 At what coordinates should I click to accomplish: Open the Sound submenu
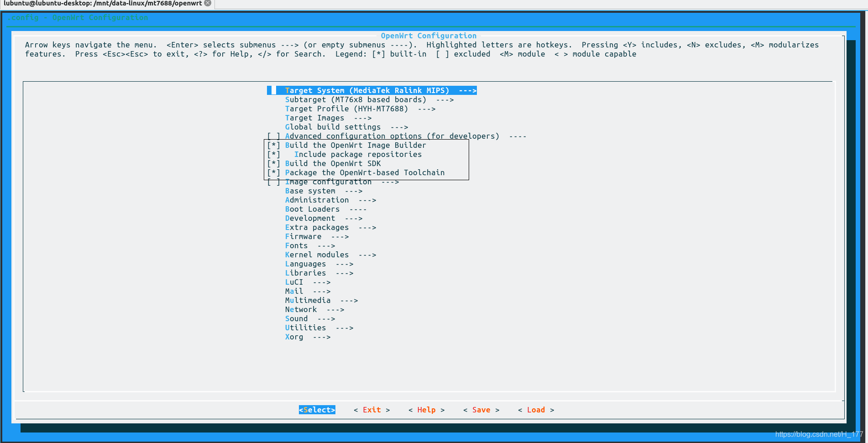click(310, 318)
